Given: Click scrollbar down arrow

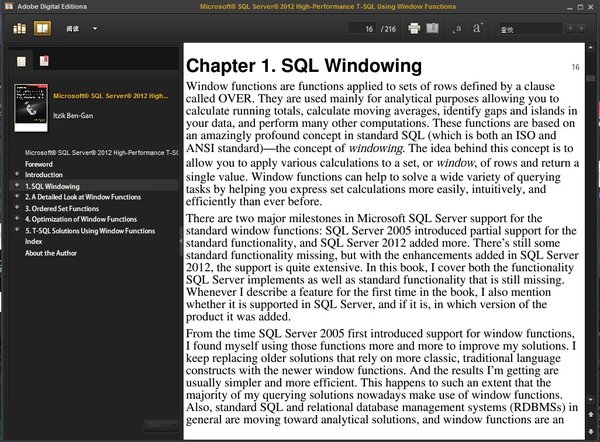Looking at the screenshot, I should [x=590, y=400].
